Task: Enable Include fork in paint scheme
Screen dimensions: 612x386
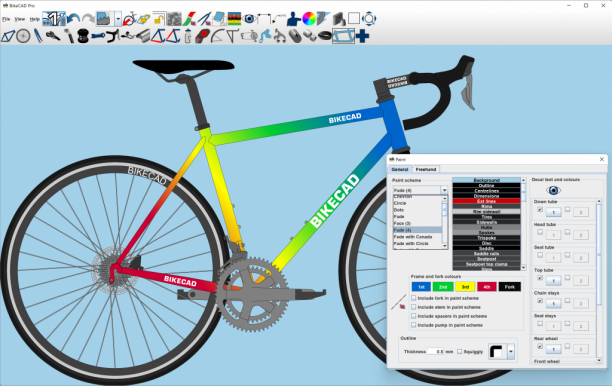Action: coord(414,298)
